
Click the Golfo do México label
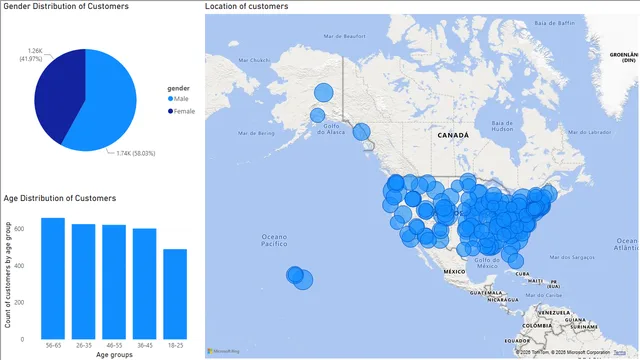click(x=487, y=263)
